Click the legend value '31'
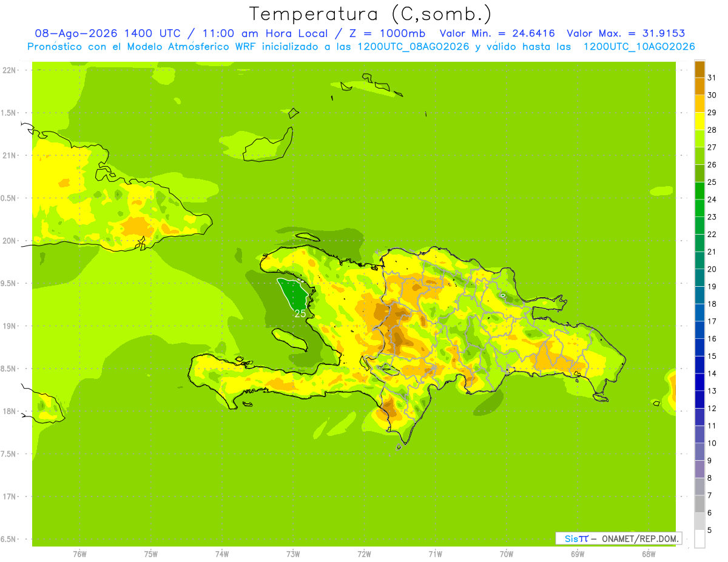 point(712,78)
